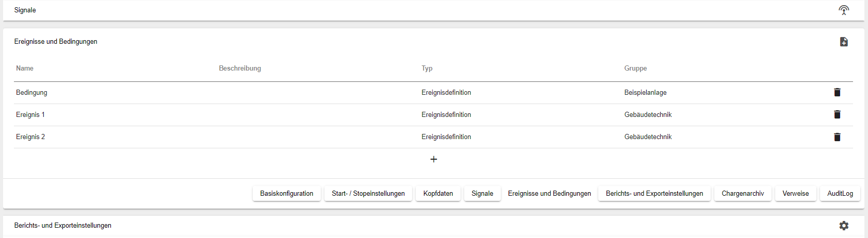
Task: Click the add-document icon in Ereignisse und Bedingungen
Action: pyautogui.click(x=844, y=42)
